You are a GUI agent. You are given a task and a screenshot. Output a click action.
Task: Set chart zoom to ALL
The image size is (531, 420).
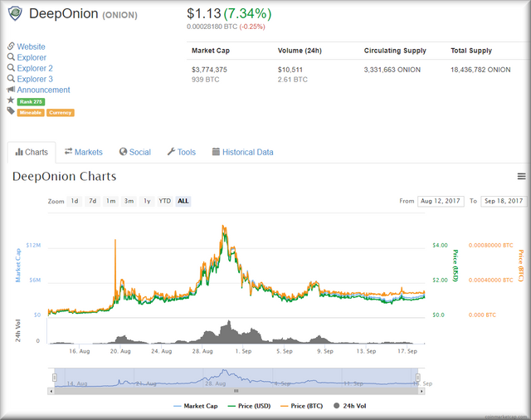[x=183, y=201]
